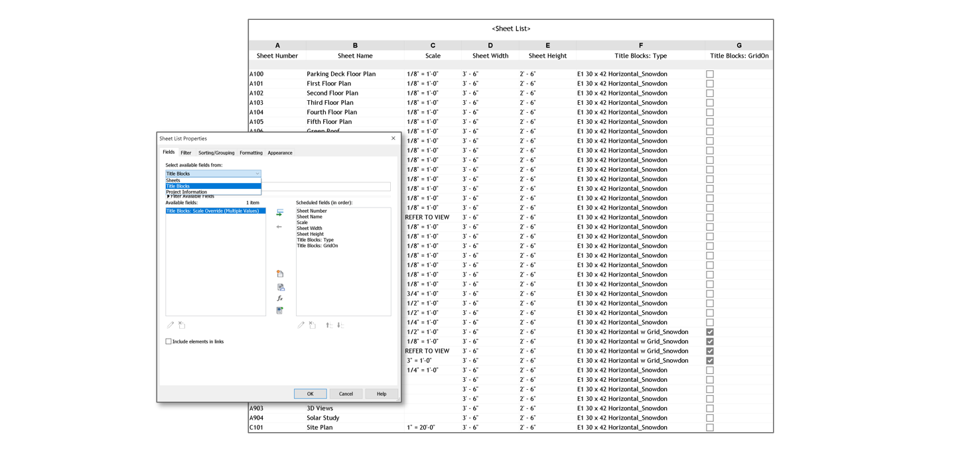Click the Remove parameter left-arrow icon
The height and width of the screenshot is (464, 980).
click(279, 227)
